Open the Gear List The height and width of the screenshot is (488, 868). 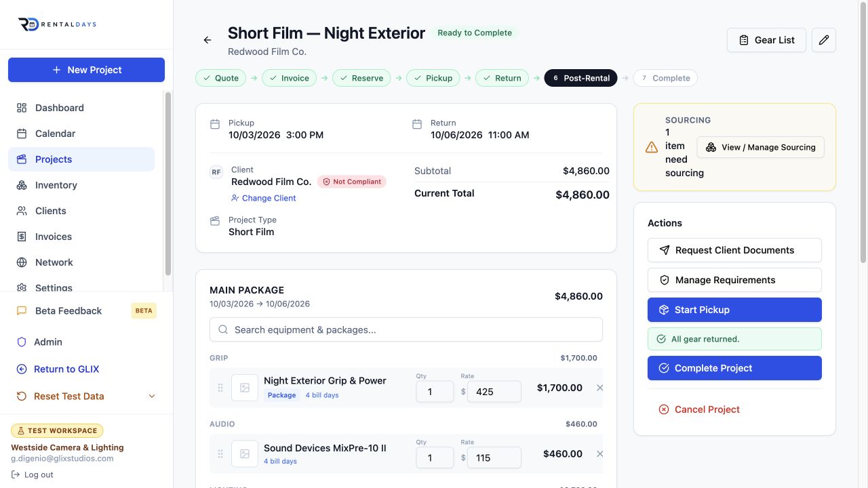click(x=766, y=40)
